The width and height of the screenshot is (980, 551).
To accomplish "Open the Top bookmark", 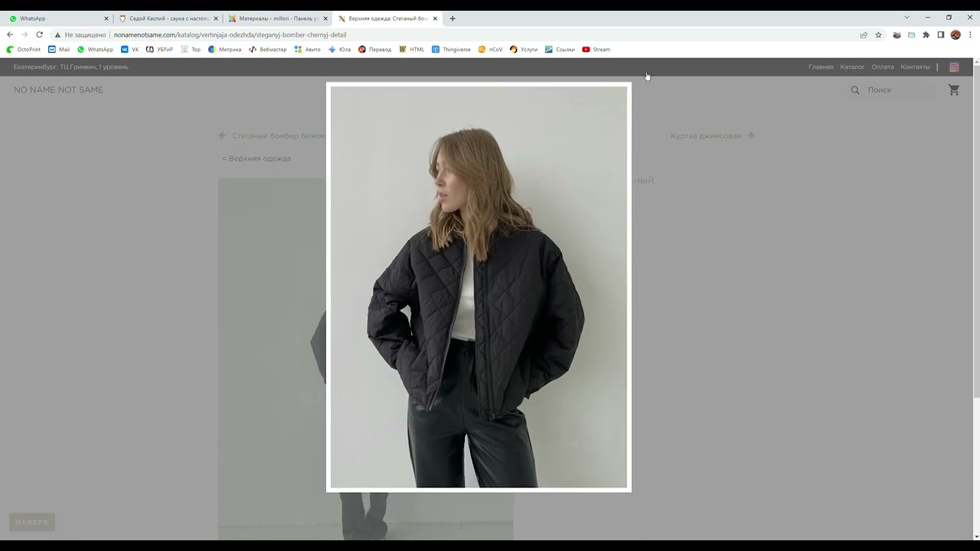I will 191,49.
